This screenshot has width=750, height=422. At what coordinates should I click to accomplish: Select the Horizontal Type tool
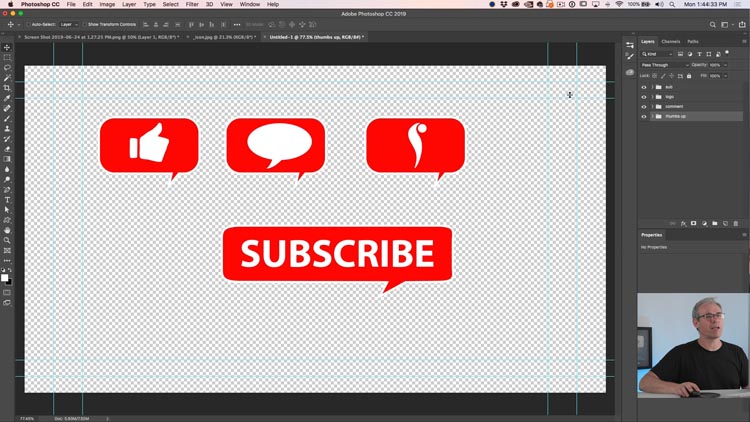click(x=7, y=200)
